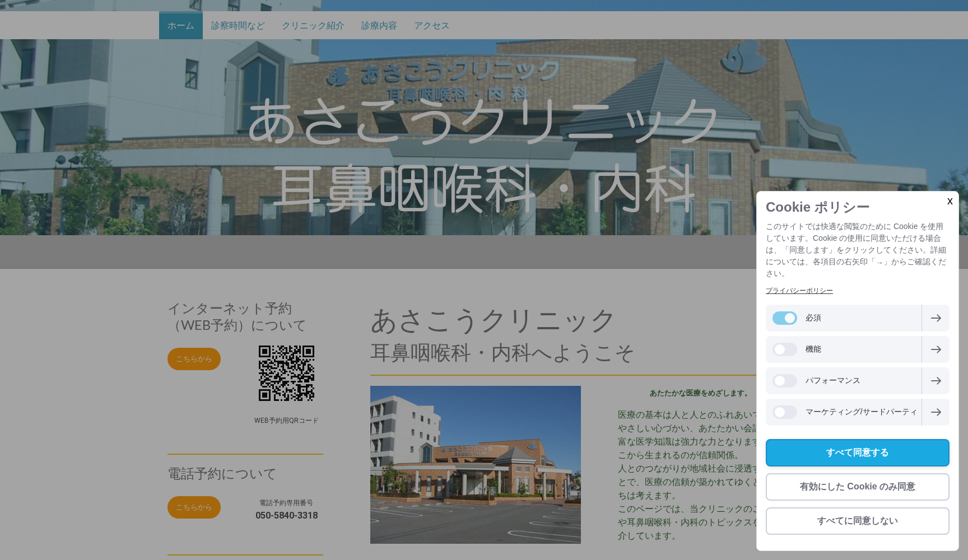Select the ホーム navigation item
The image size is (968, 560).
(180, 25)
